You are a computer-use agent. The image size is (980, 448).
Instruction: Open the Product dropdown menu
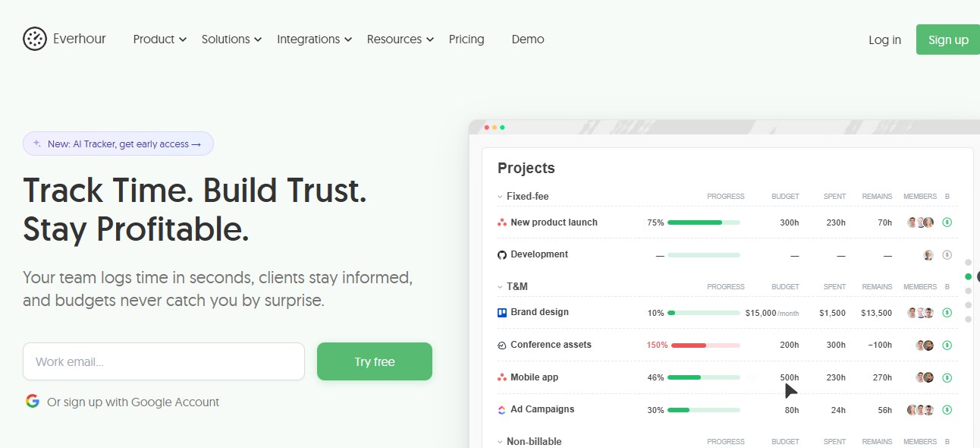click(159, 39)
